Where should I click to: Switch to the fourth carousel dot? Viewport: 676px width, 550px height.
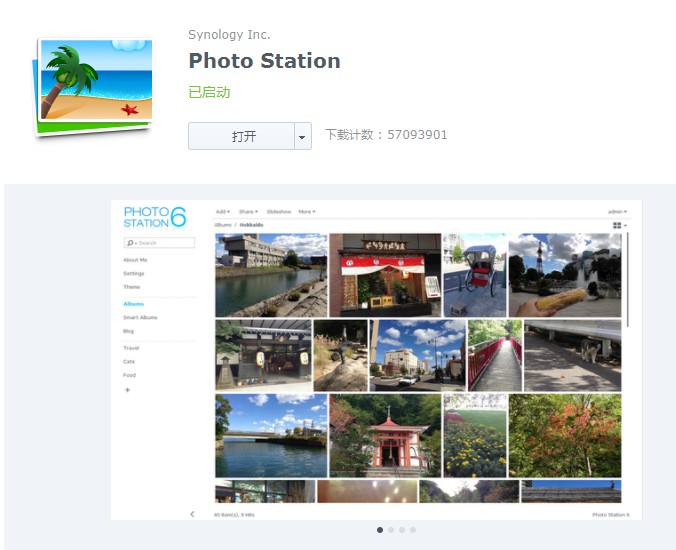[x=413, y=530]
